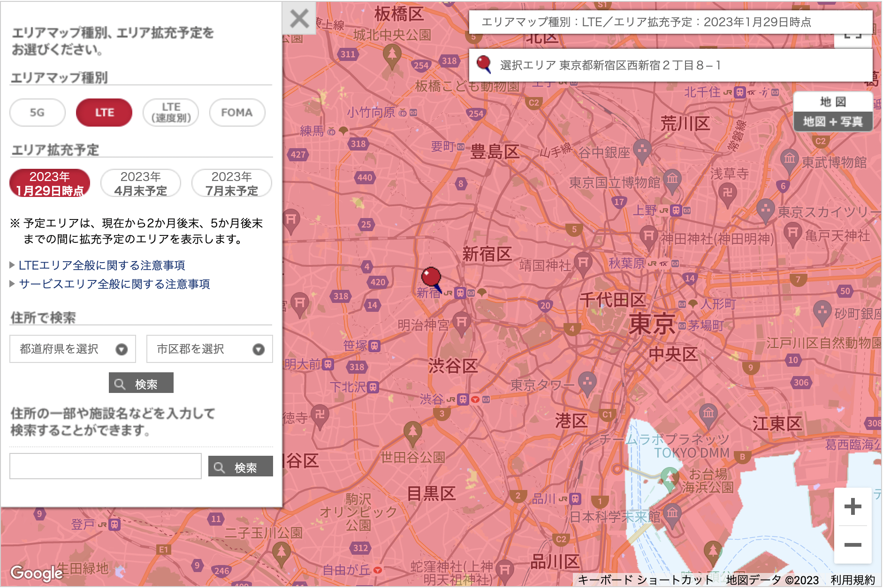Click the magnifier icon on the upper 検索 button
This screenshot has width=883, height=588.
click(x=121, y=383)
